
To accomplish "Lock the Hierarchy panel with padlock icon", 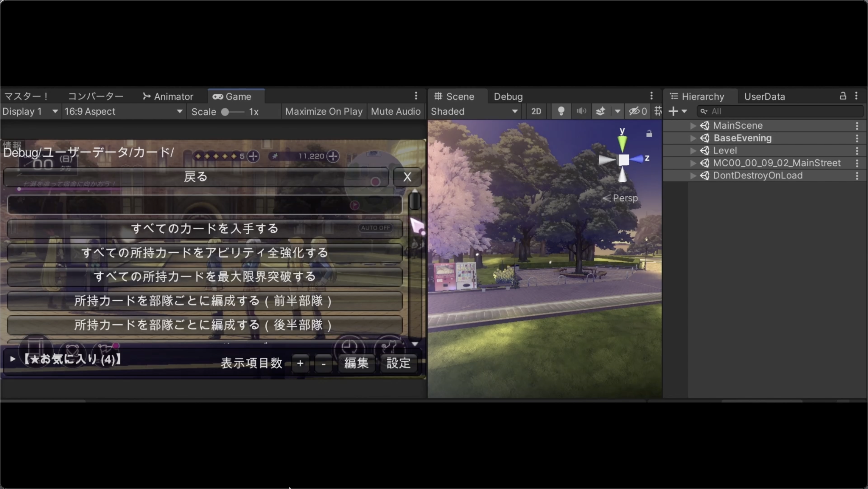I will pyautogui.click(x=843, y=96).
